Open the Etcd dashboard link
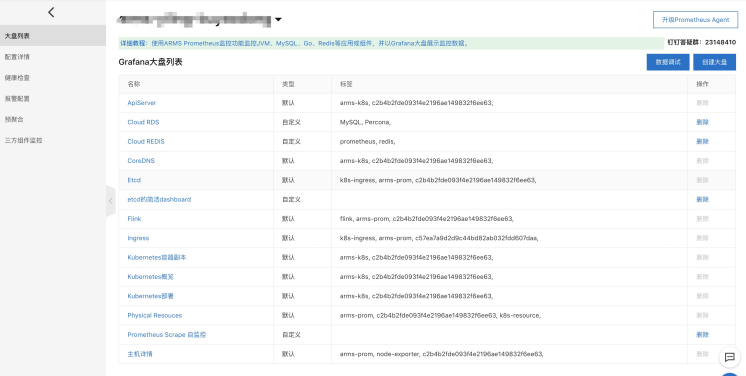The width and height of the screenshot is (746, 376). [134, 180]
